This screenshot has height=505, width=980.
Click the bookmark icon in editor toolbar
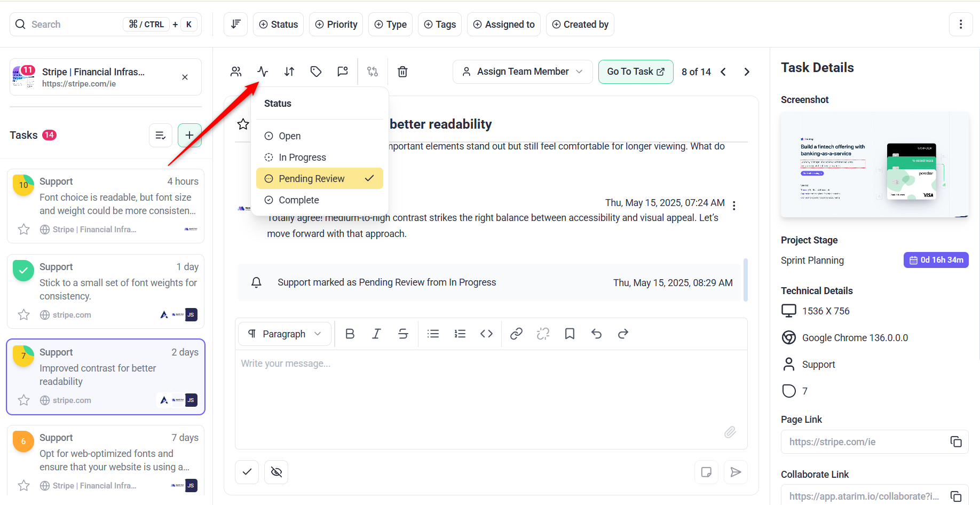570,334
